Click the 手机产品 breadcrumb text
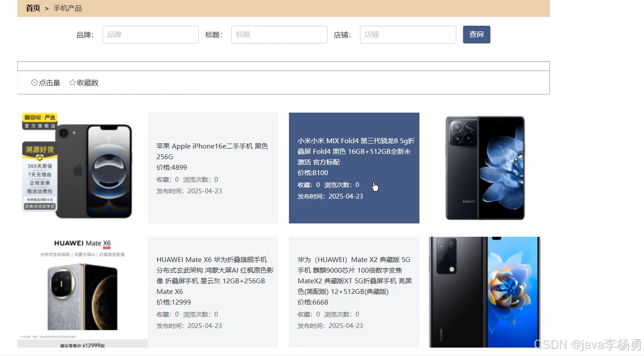 68,8
